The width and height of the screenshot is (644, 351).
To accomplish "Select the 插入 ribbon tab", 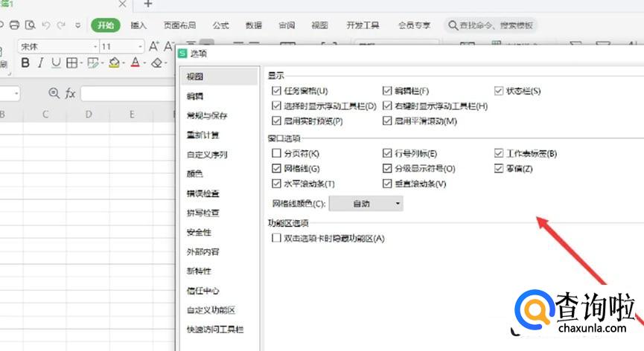I will pyautogui.click(x=138, y=25).
